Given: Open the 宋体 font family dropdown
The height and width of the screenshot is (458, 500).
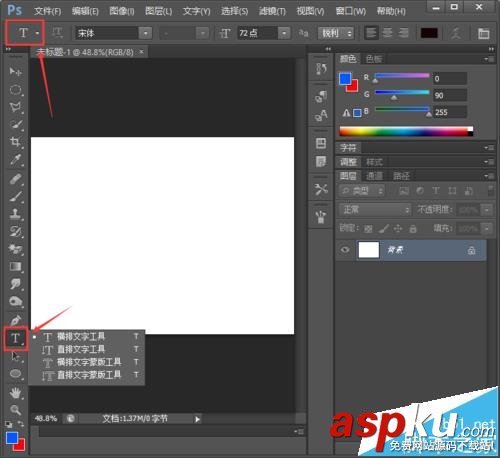Looking at the screenshot, I should (x=145, y=33).
